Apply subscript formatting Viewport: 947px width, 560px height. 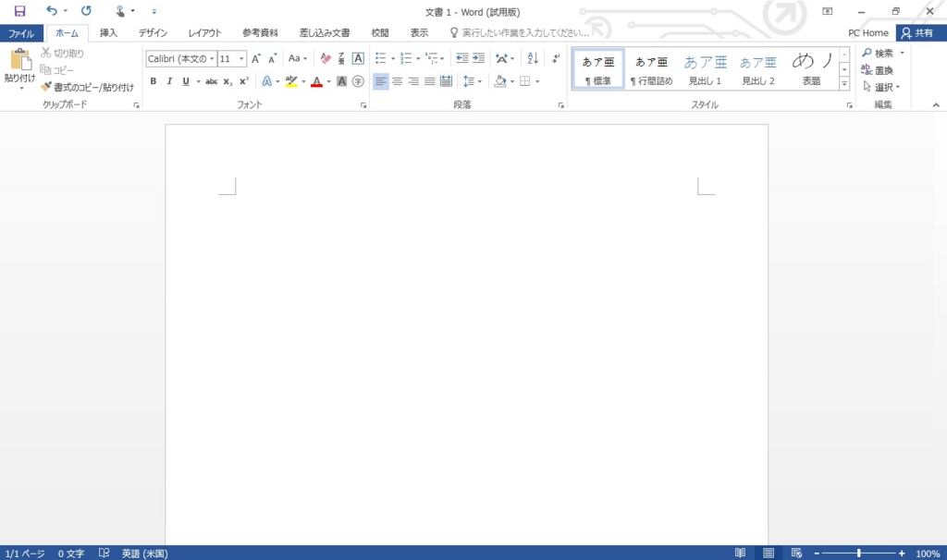[x=228, y=81]
